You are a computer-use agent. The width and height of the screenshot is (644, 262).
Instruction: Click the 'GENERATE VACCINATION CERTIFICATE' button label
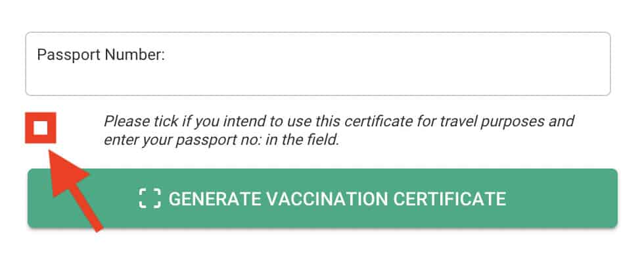[x=337, y=199]
